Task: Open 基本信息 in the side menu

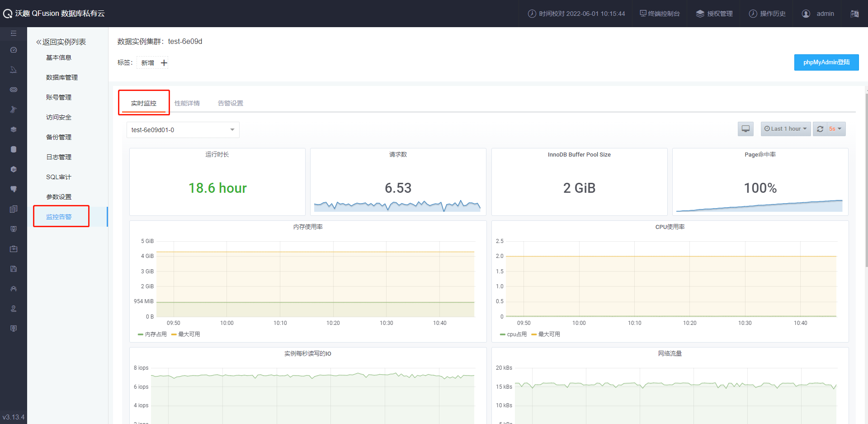Action: pyautogui.click(x=59, y=57)
